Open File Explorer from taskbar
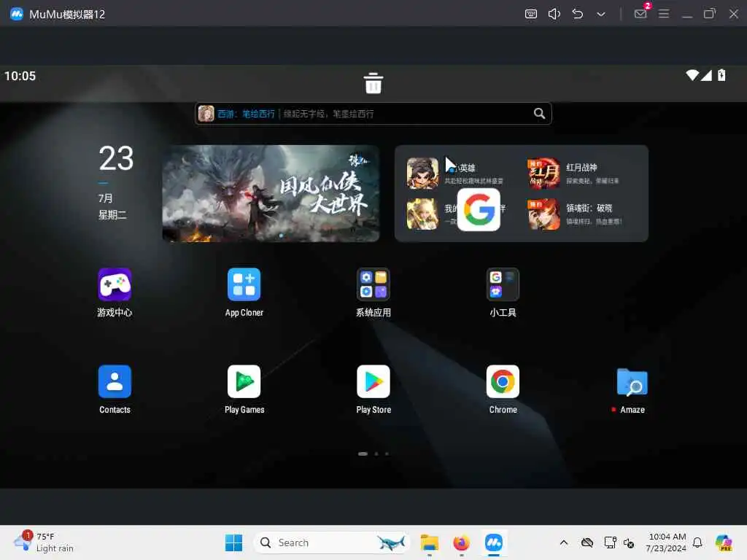The width and height of the screenshot is (747, 560). point(429,542)
